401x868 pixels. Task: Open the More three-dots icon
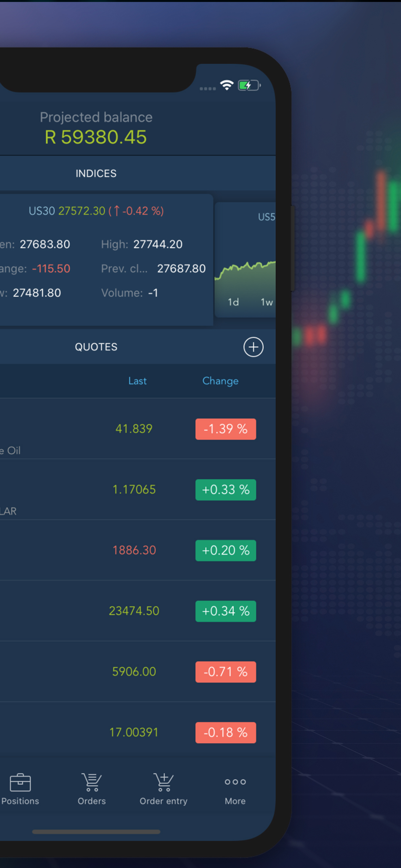click(x=235, y=782)
